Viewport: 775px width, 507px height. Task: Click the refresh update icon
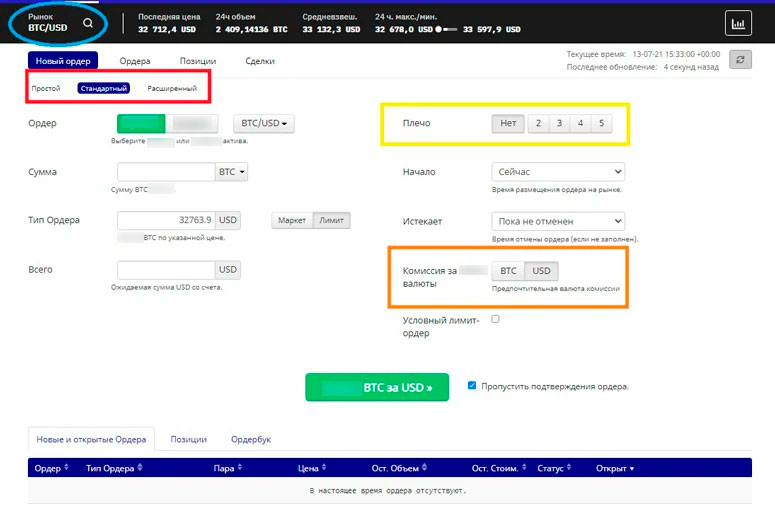(739, 61)
